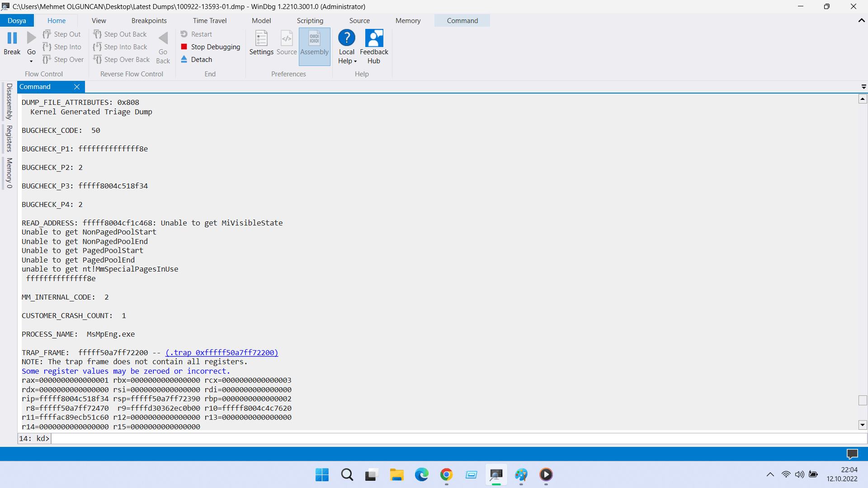868x488 pixels.
Task: Open the Registers side panel tab
Action: (9, 139)
